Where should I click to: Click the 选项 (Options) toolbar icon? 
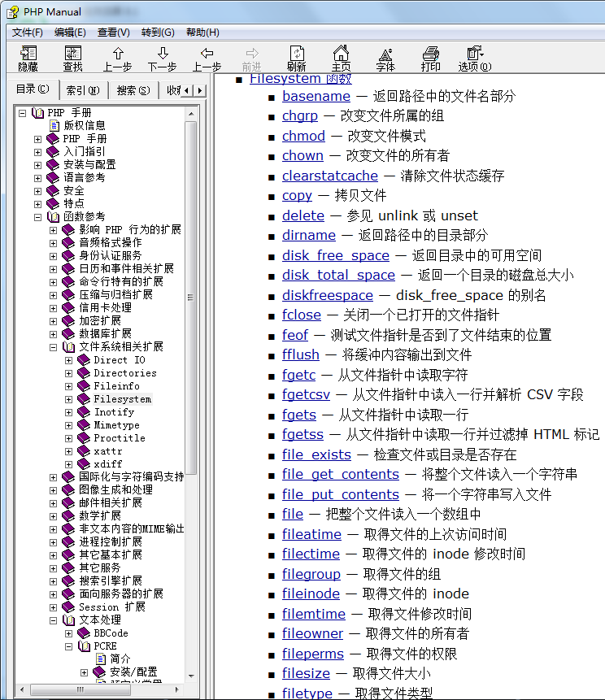(475, 58)
